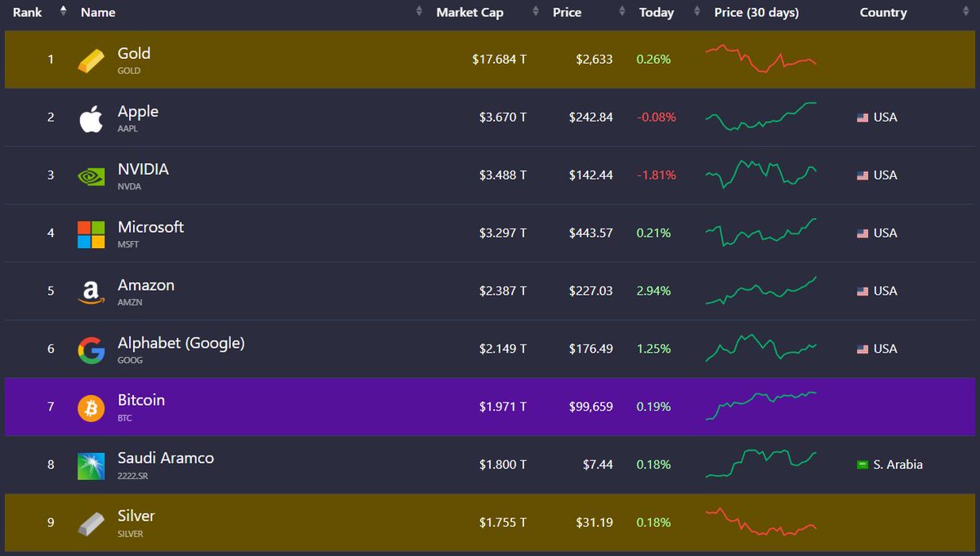Viewport: 980px width, 556px height.
Task: Click the Apple logo icon
Action: [x=91, y=119]
